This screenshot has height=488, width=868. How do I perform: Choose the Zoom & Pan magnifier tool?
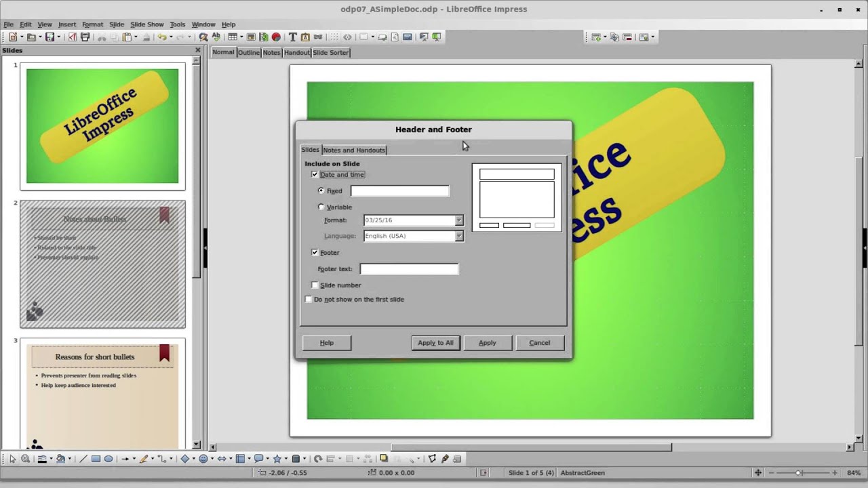(25, 459)
